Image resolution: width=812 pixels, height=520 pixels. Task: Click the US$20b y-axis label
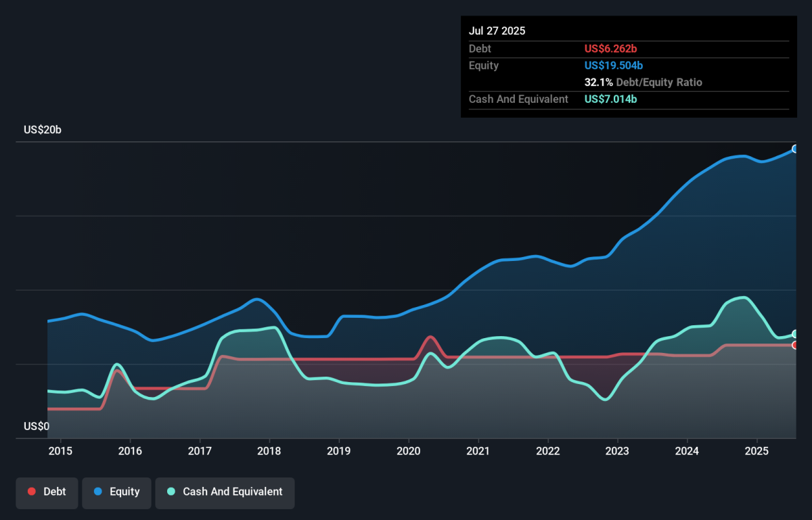(x=43, y=130)
